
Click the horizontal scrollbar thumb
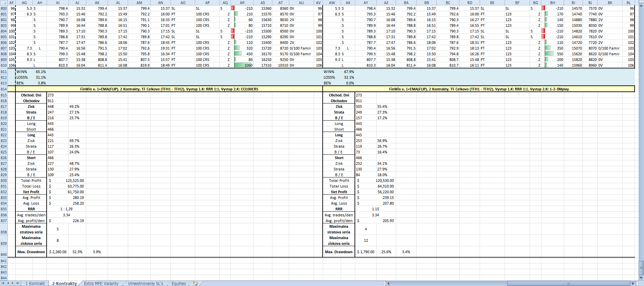tap(568, 283)
